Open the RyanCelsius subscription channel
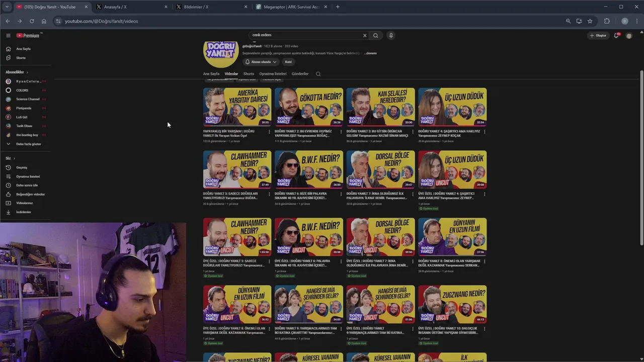 [27, 81]
